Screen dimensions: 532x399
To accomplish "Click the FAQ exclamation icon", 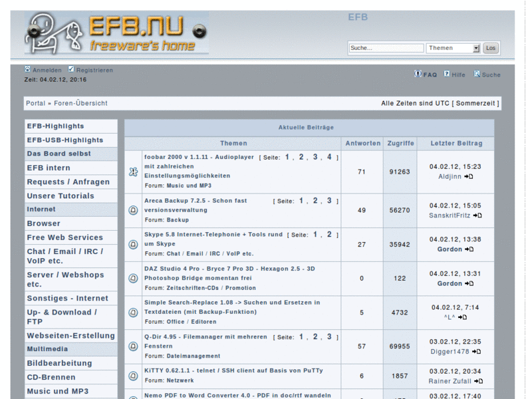I will coord(418,74).
